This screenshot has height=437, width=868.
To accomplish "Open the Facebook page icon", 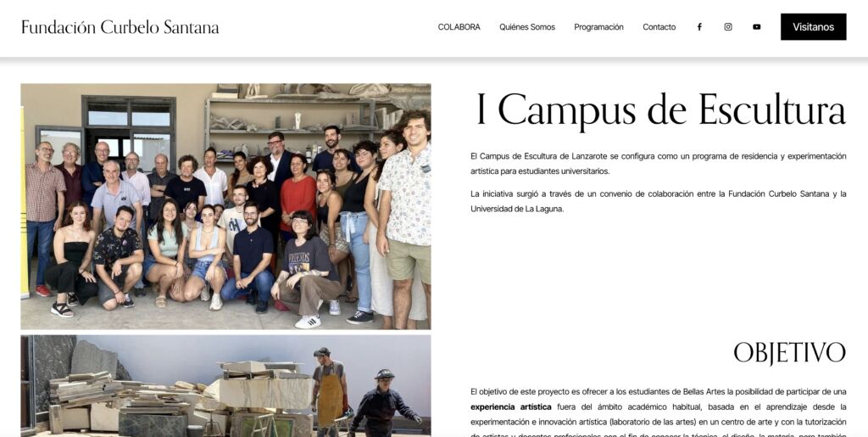I will click(699, 26).
